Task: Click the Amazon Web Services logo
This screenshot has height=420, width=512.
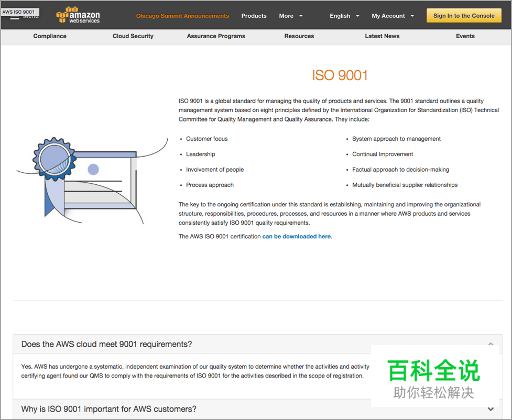Action: [x=78, y=15]
